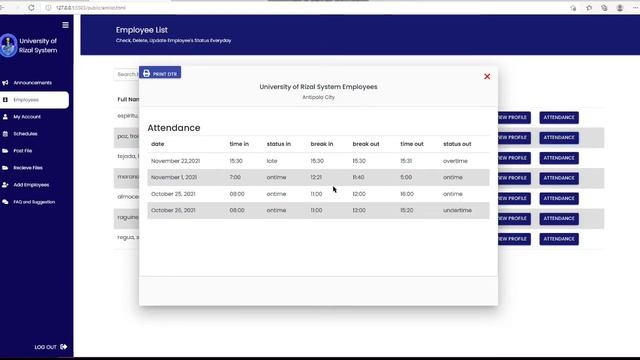Close the attendance modal with red X
Screen dimensions: 640x360
(487, 77)
